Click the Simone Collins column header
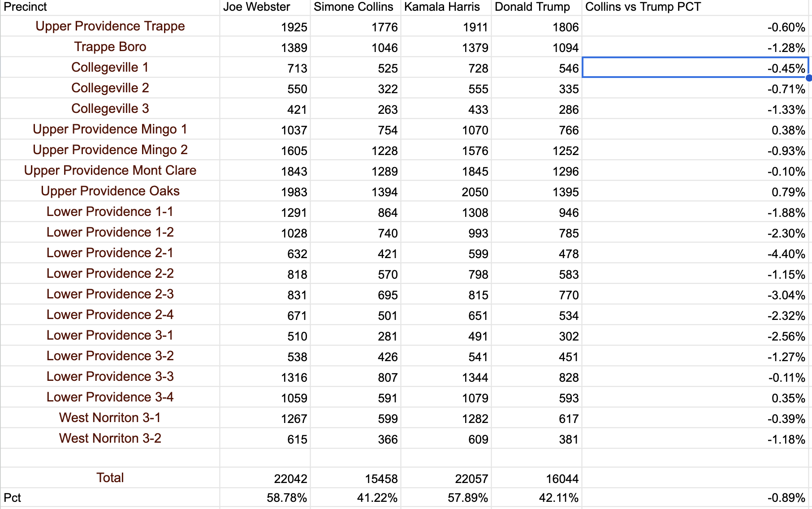Screen dimensions: 812x509 pos(356,7)
